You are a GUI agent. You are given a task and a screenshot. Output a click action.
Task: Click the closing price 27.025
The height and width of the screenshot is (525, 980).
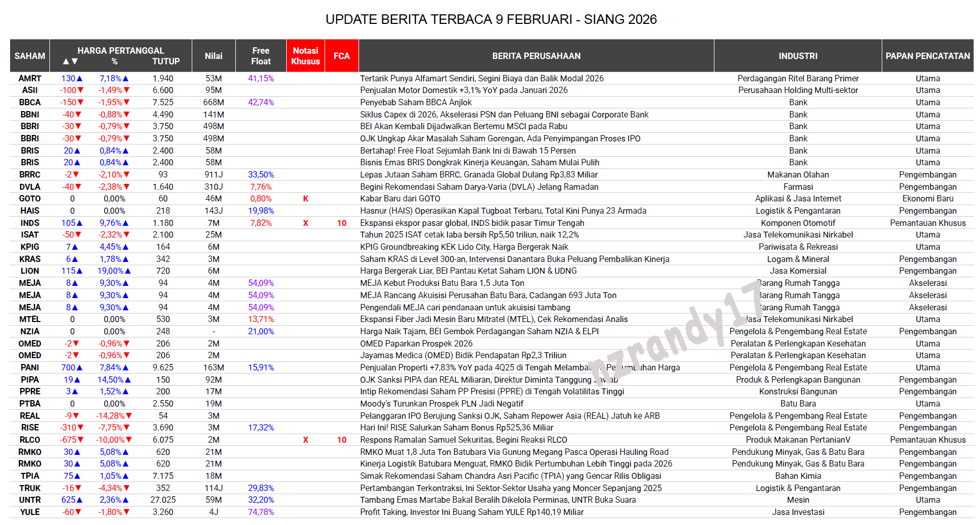click(x=163, y=500)
